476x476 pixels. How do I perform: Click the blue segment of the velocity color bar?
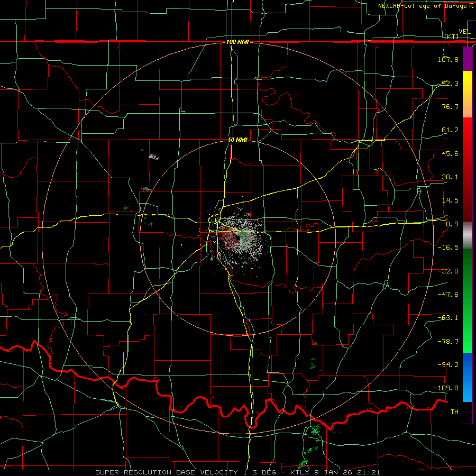[467, 377]
